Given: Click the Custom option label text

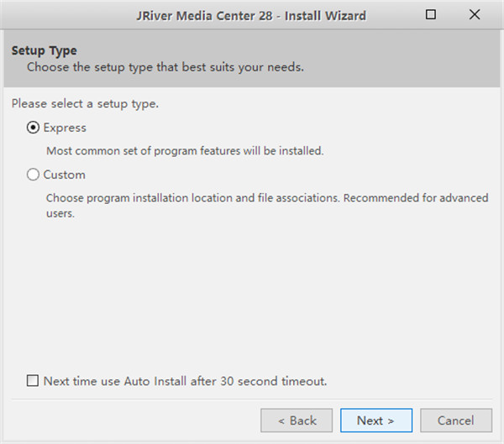Looking at the screenshot, I should click(65, 175).
